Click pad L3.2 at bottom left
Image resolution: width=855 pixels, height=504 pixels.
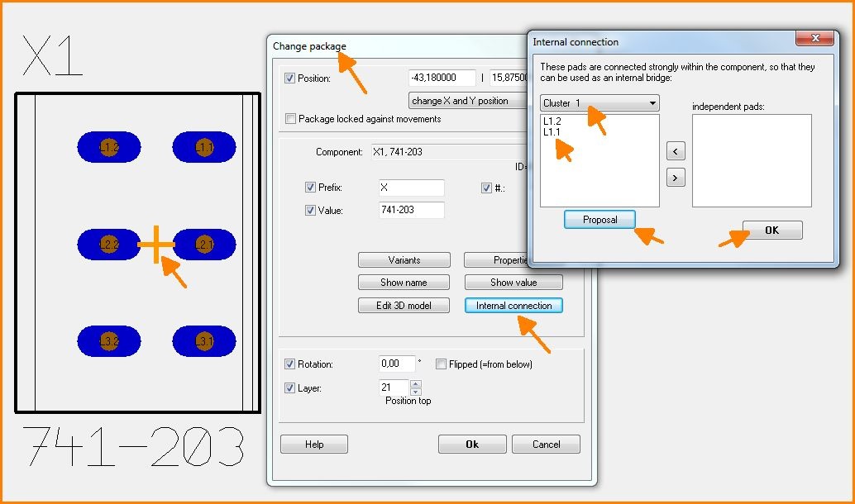click(x=109, y=340)
